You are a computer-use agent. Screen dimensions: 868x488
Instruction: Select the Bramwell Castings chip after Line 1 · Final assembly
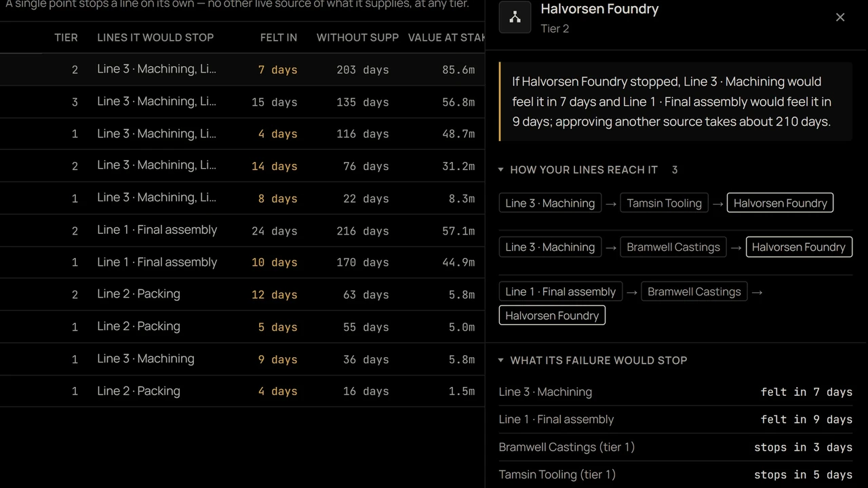(x=694, y=291)
